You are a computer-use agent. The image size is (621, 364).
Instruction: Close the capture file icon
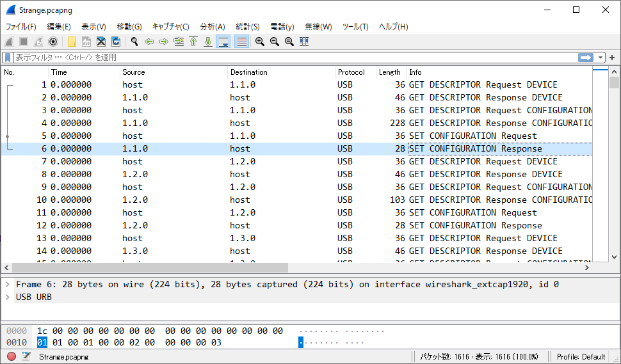pos(101,42)
